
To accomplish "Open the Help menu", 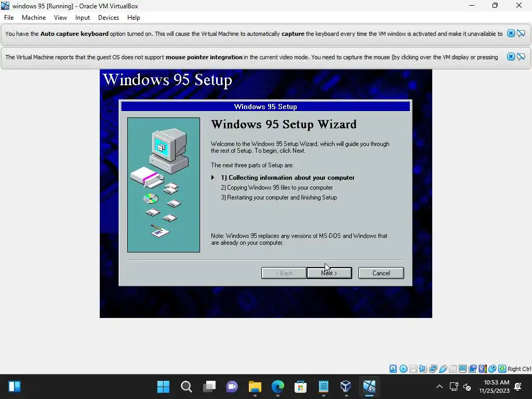I will coord(134,18).
